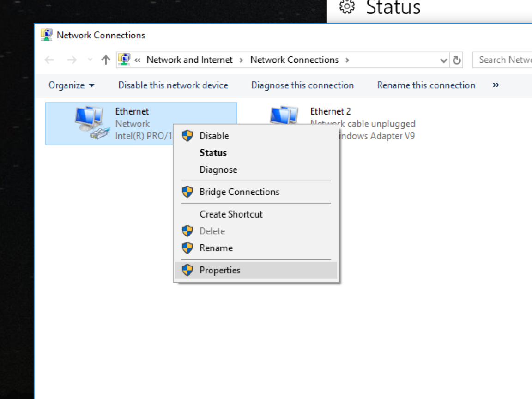Screen dimensions: 532x399
Task: Go forward with the forward arrow
Action: click(x=72, y=60)
